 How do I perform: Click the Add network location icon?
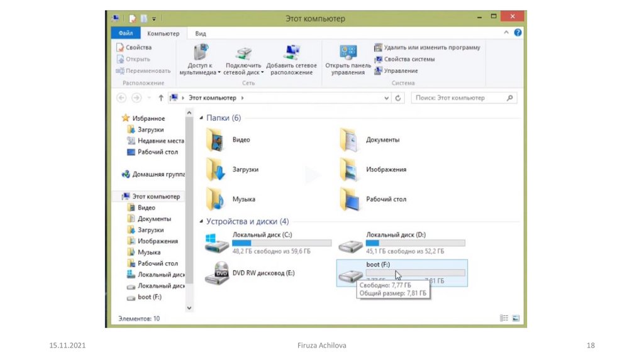coord(291,52)
